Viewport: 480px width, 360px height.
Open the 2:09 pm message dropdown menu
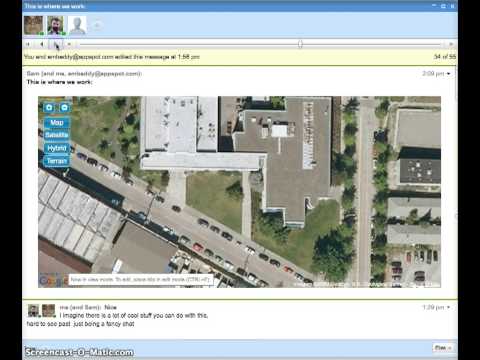click(449, 74)
